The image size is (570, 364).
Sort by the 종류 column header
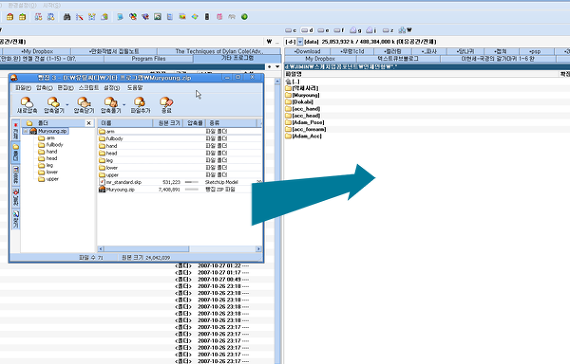pos(231,123)
